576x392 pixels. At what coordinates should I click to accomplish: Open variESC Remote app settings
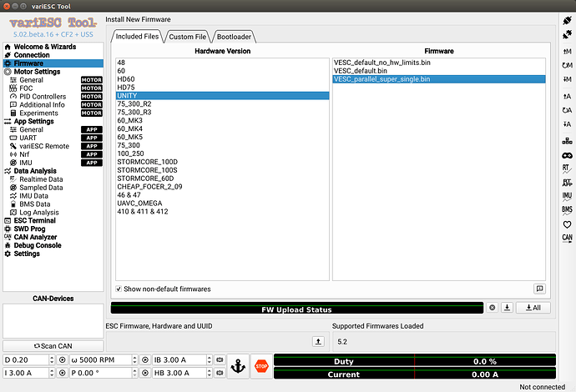(x=44, y=146)
